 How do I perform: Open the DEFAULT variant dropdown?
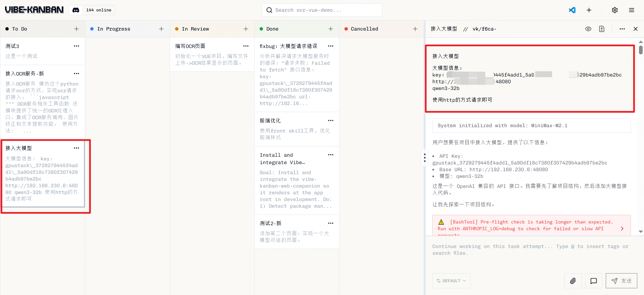(451, 281)
